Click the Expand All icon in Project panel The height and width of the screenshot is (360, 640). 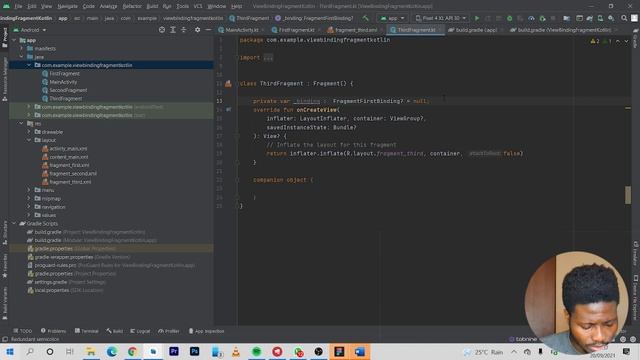click(x=173, y=30)
